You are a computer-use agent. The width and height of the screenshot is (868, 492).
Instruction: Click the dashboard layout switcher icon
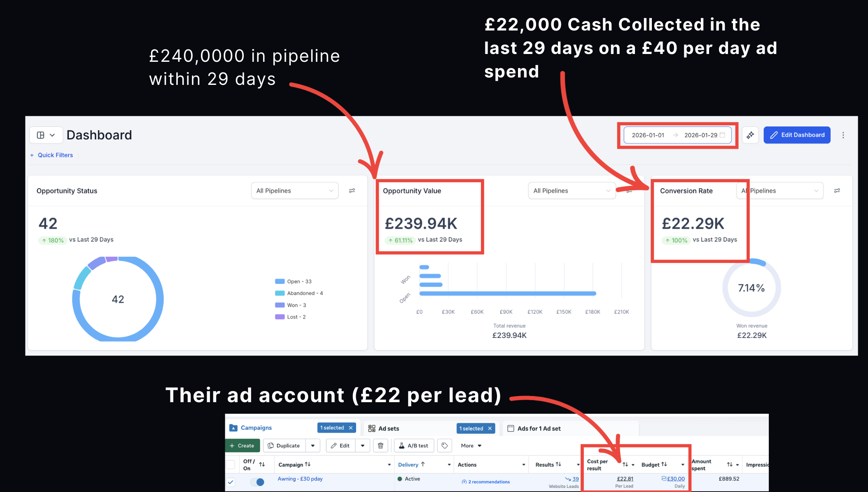pos(46,135)
